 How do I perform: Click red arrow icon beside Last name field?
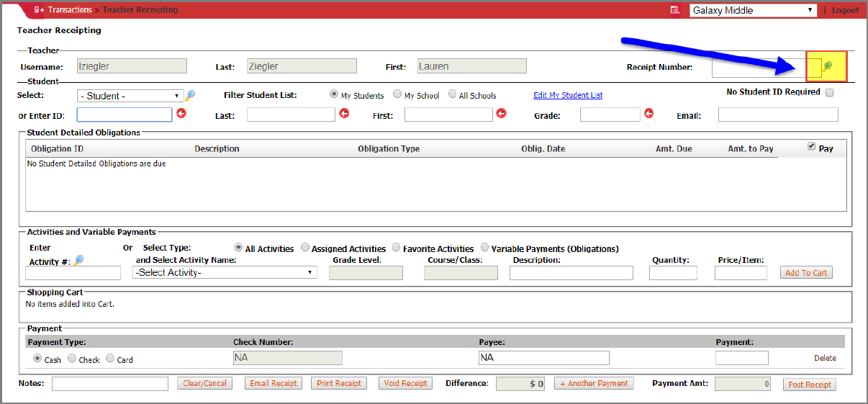click(344, 113)
